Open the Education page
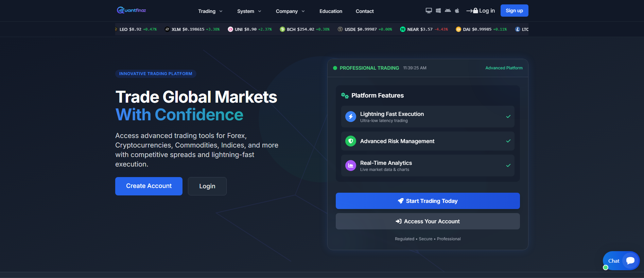Viewport: 644px width, 278px height. pos(331,11)
